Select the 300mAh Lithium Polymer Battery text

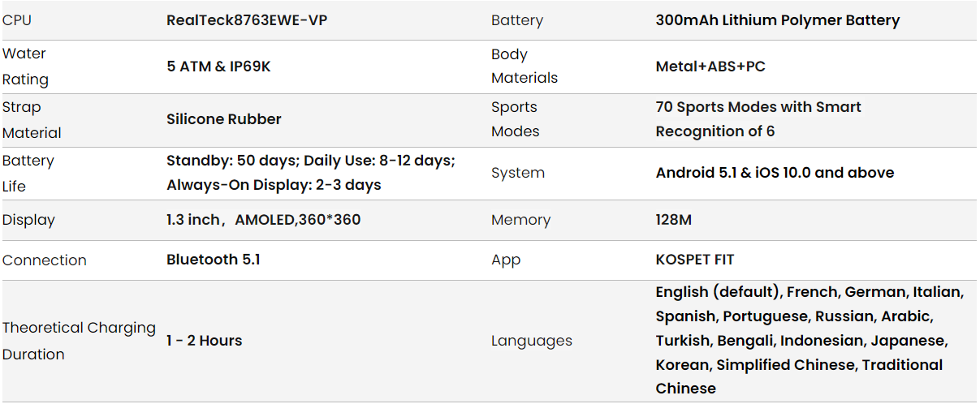point(777,20)
